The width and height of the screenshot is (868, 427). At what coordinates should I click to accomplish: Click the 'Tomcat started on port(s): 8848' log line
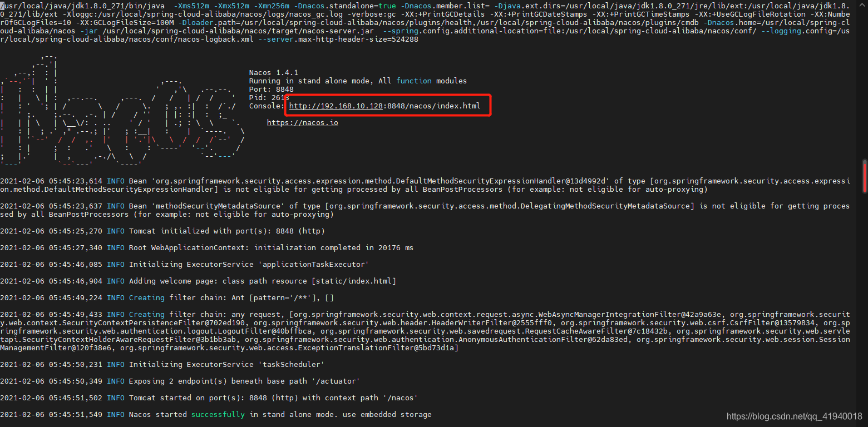pos(209,398)
